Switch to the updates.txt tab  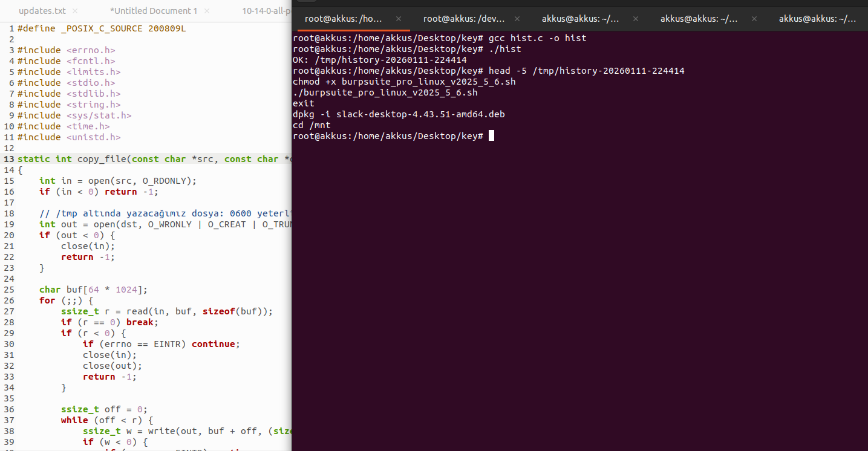point(42,11)
